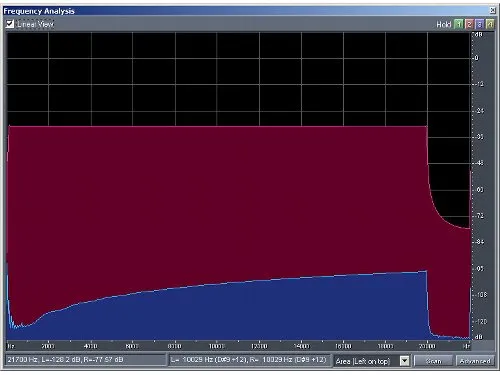Click the Hz frequency axis below the graph
The height and width of the screenshot is (375, 500).
coord(238,346)
